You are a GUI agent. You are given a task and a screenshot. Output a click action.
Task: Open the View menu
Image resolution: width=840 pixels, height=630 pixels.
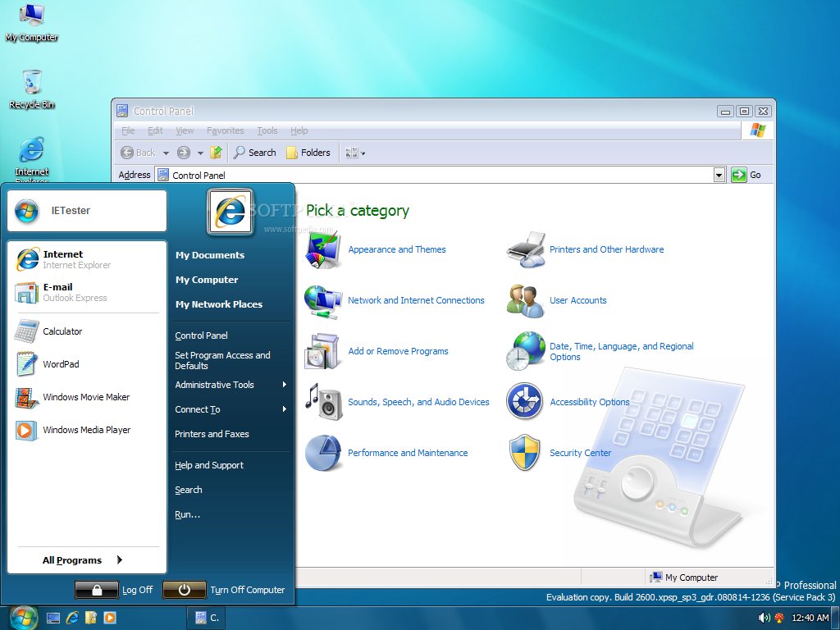pos(185,130)
